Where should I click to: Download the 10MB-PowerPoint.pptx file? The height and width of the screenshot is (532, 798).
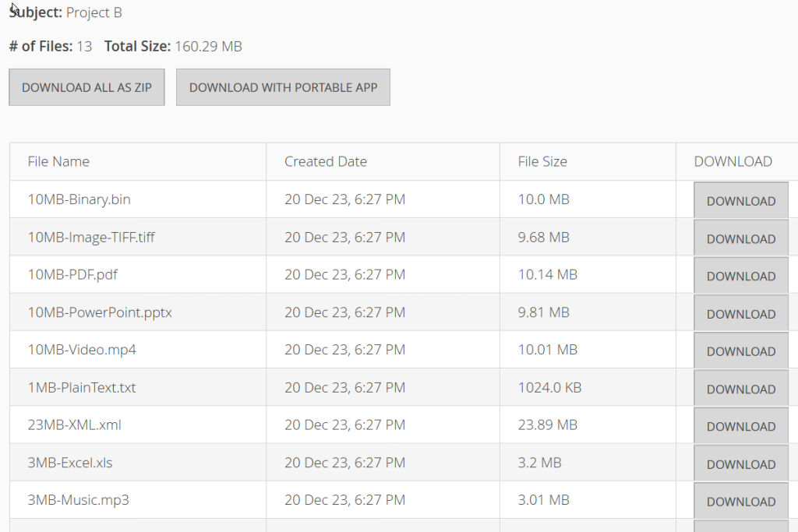coord(740,312)
